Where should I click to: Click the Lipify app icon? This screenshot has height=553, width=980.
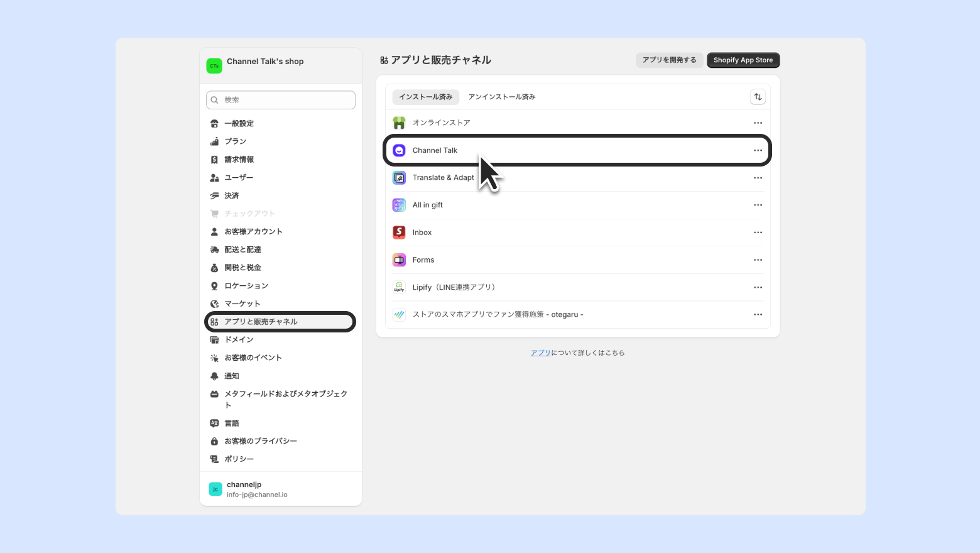[x=399, y=287]
